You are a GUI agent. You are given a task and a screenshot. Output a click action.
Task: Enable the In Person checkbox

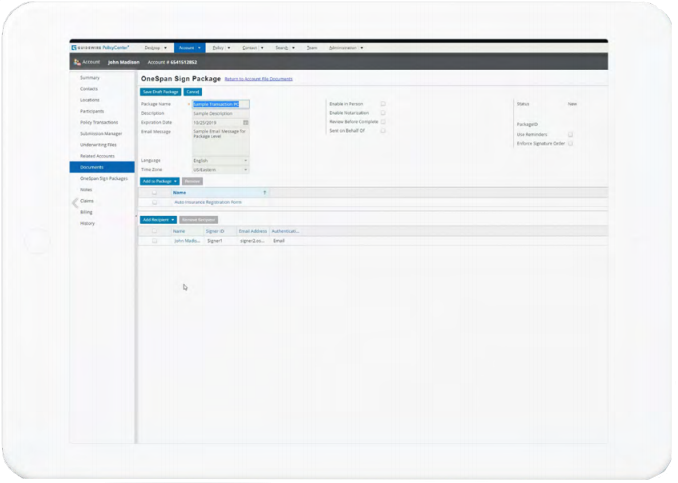coord(383,103)
